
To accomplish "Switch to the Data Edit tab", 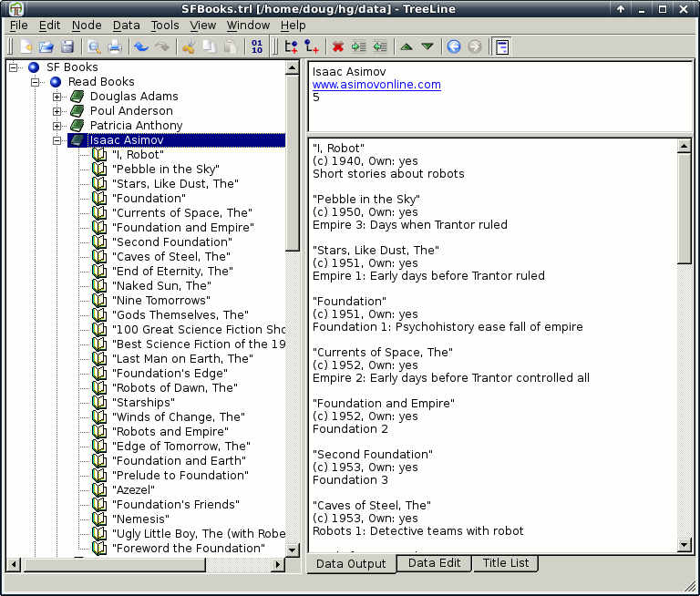I will click(434, 563).
